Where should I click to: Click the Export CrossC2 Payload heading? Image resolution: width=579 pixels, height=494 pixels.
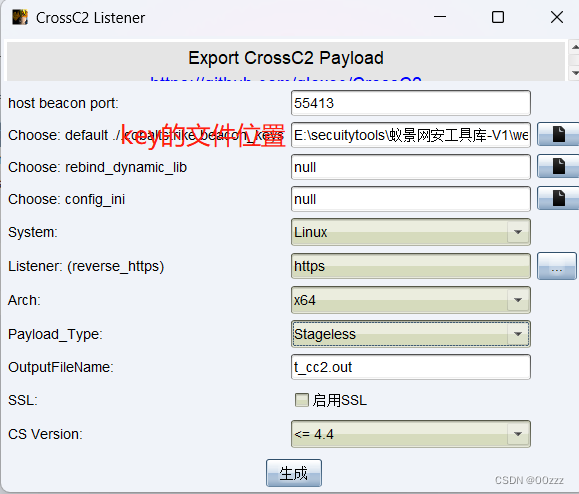coord(286,58)
